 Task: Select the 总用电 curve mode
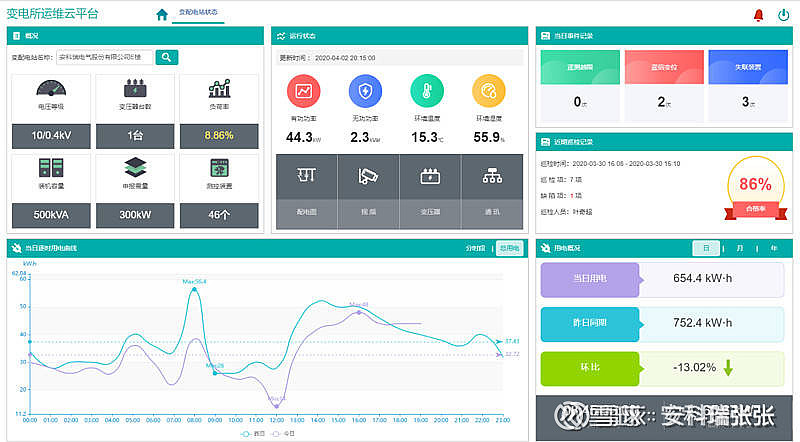510,249
